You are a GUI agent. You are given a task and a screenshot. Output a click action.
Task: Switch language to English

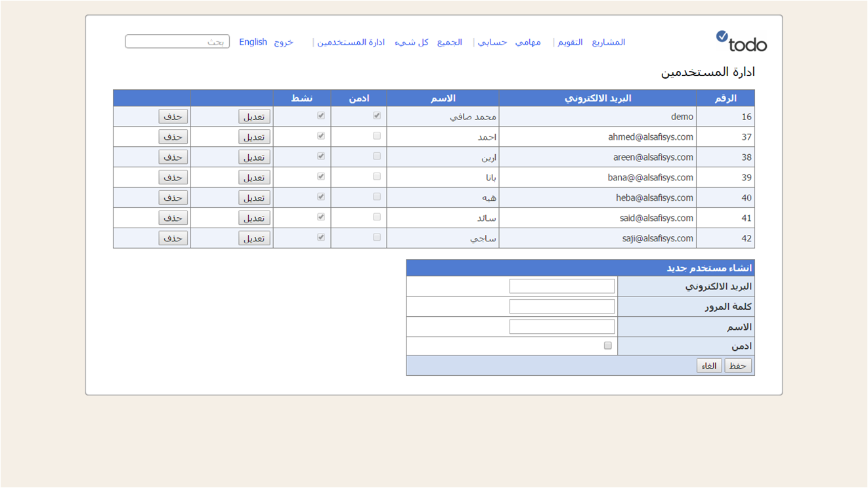(x=253, y=42)
